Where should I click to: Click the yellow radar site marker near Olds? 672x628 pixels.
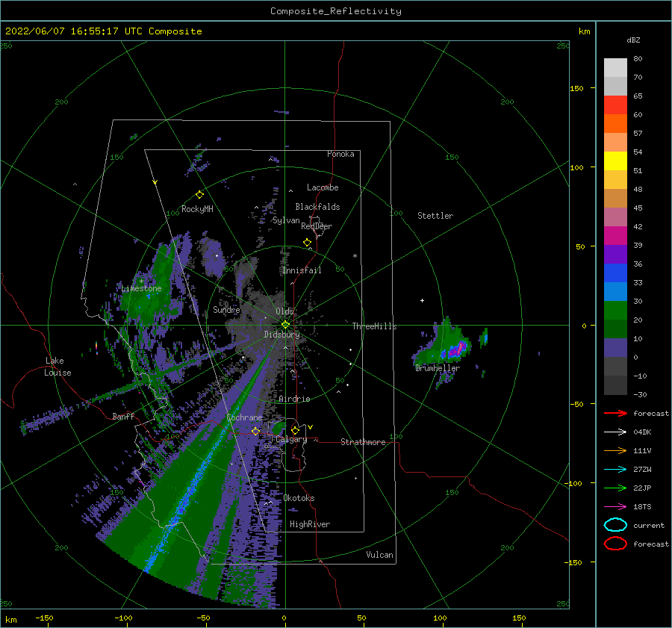[285, 325]
